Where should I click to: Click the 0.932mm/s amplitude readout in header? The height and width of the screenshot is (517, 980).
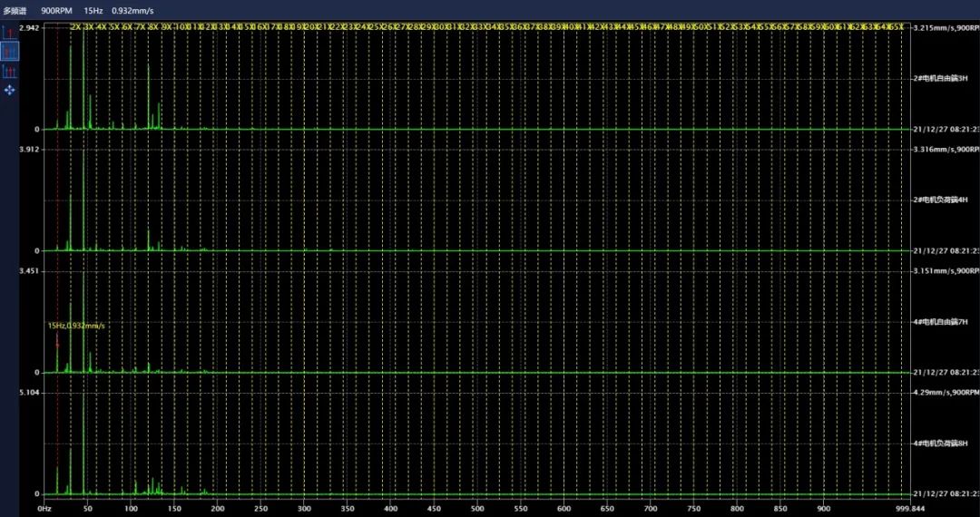132,10
